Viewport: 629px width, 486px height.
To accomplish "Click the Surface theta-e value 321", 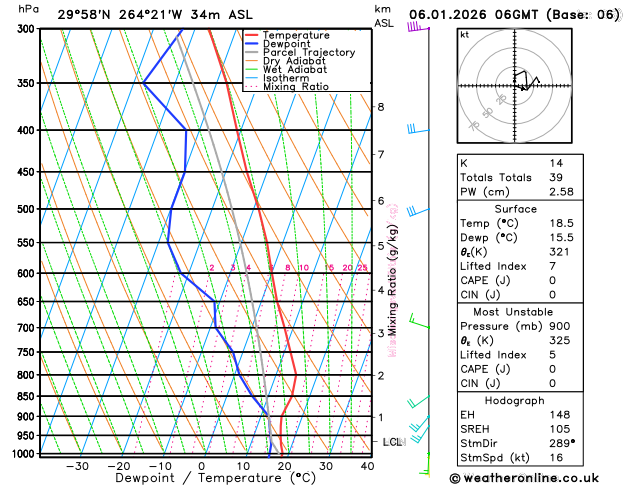I will coord(559,252).
